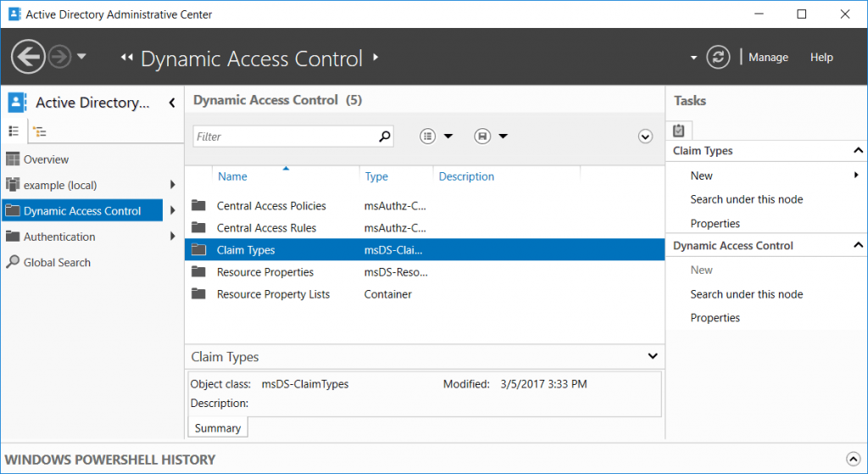Open the Manage menu

click(768, 58)
